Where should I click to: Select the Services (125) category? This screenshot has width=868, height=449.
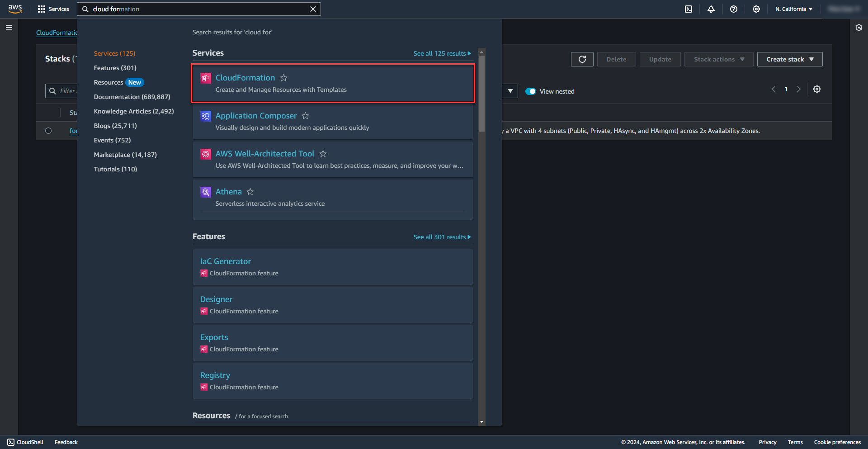[x=114, y=53]
